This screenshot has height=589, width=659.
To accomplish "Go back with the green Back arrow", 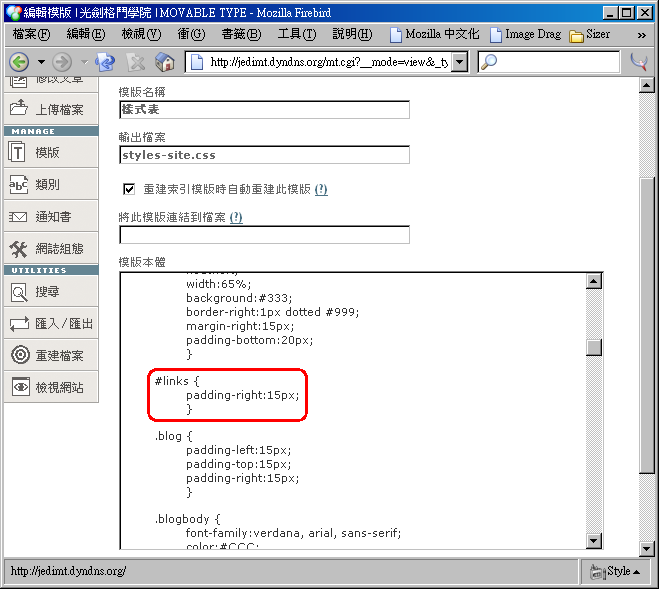I will tap(19, 62).
